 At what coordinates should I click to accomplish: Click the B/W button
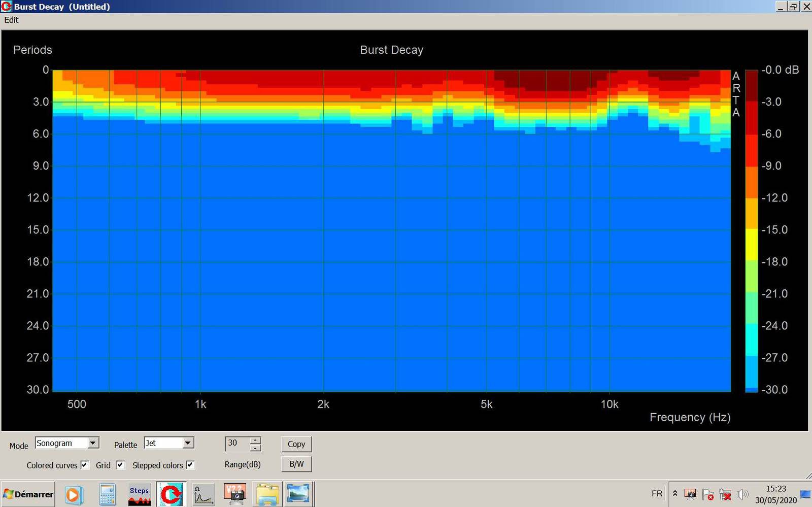296,464
